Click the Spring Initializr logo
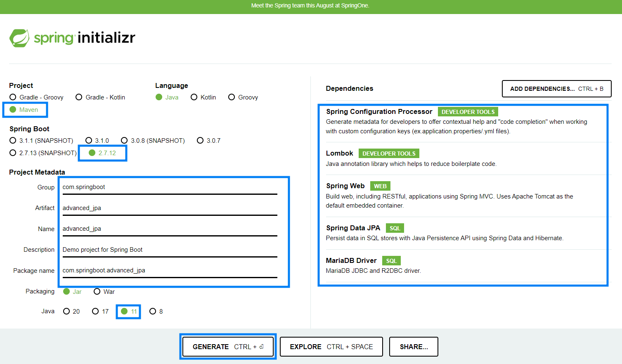622x364 pixels. [x=72, y=38]
